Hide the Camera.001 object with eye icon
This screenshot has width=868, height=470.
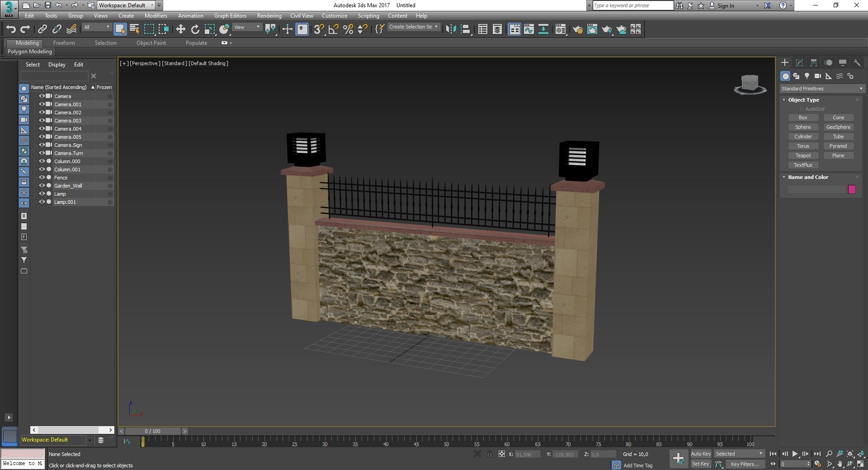click(42, 104)
